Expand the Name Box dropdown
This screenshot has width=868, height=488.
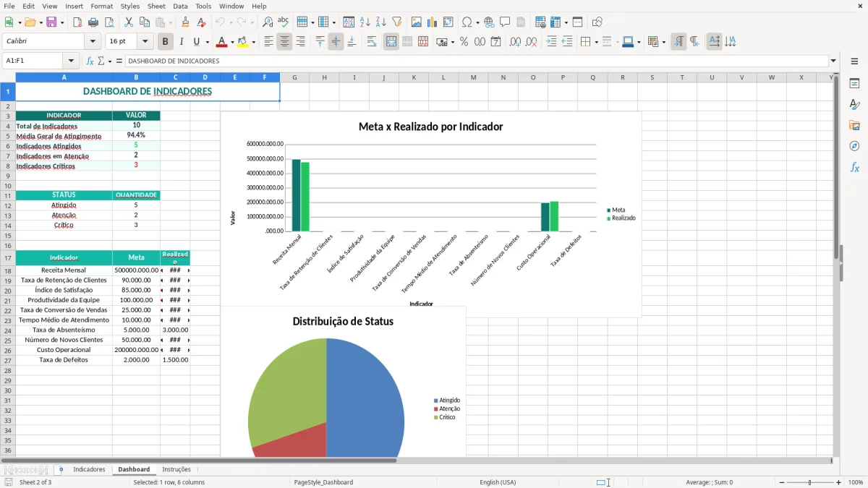[71, 61]
